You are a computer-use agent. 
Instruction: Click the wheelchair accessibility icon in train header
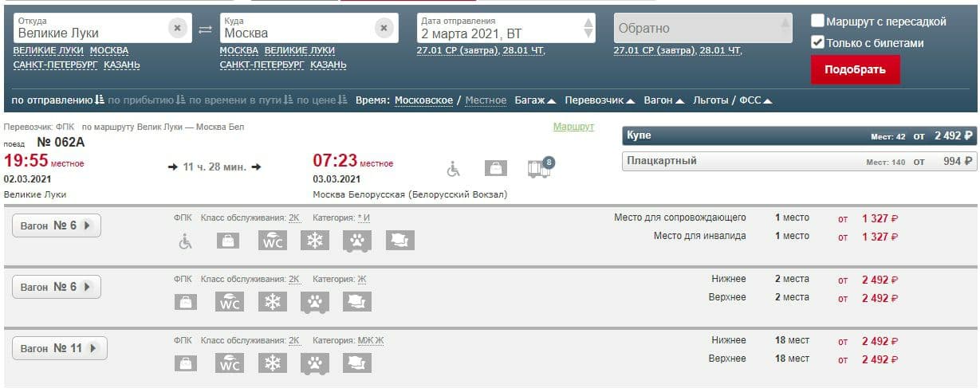453,169
